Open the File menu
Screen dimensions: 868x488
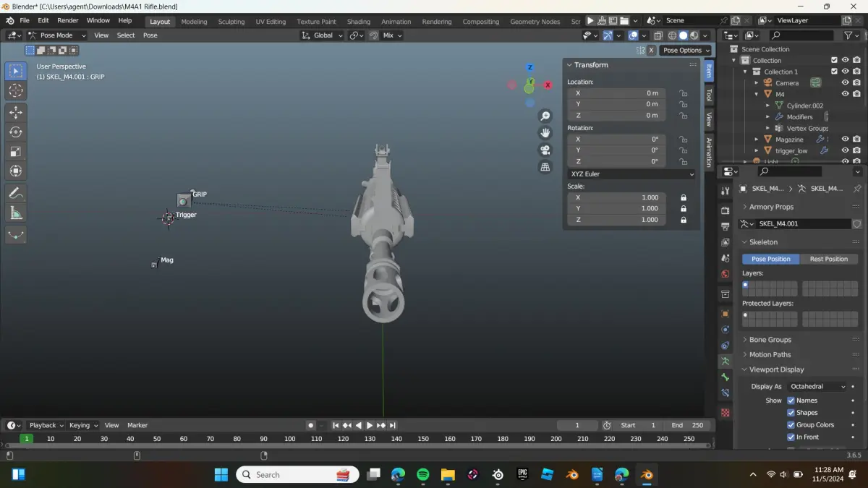[25, 20]
